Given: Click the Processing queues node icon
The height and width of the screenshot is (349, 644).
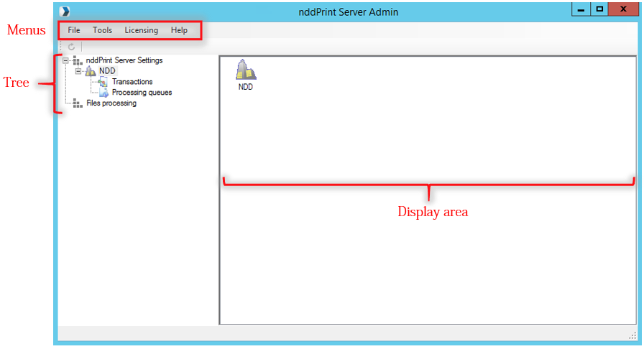Looking at the screenshot, I should tap(103, 93).
